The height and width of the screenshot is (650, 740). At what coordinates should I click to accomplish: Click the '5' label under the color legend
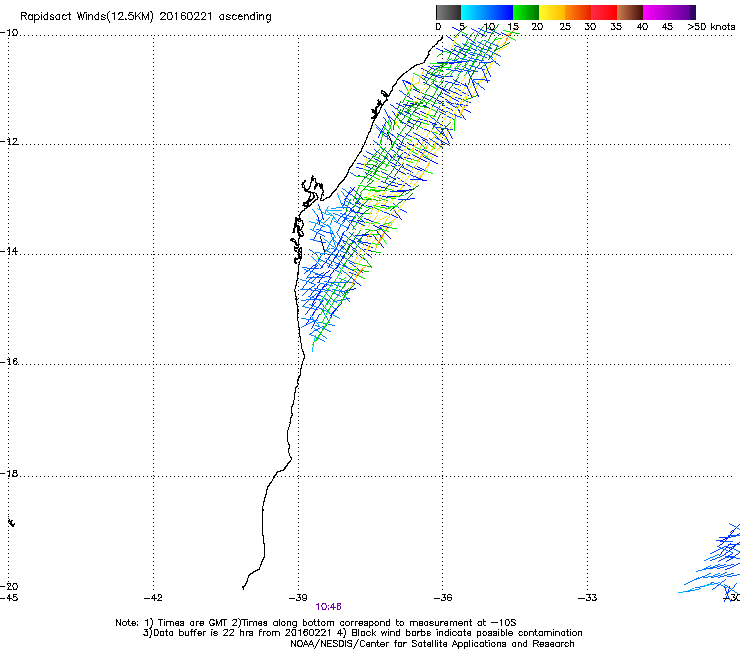coord(462,27)
